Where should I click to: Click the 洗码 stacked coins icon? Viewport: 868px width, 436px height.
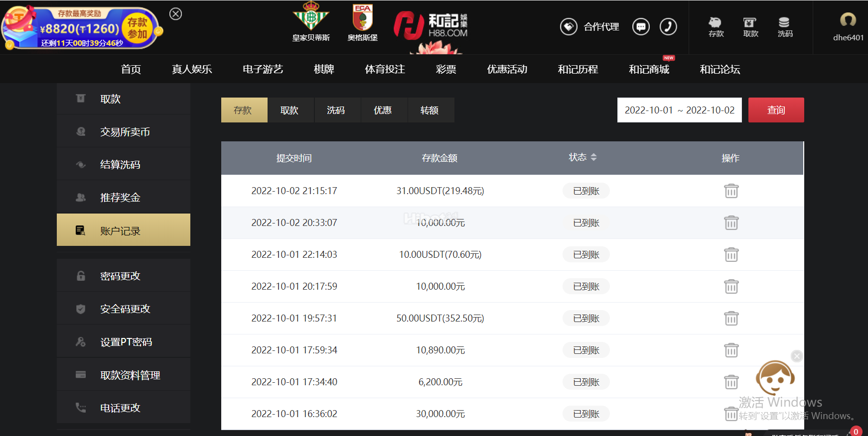pos(784,23)
